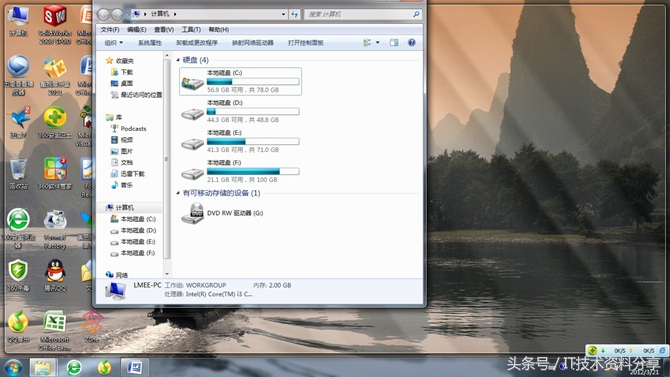
Task: Click the Explorer forward arrow button
Action: [x=117, y=15]
